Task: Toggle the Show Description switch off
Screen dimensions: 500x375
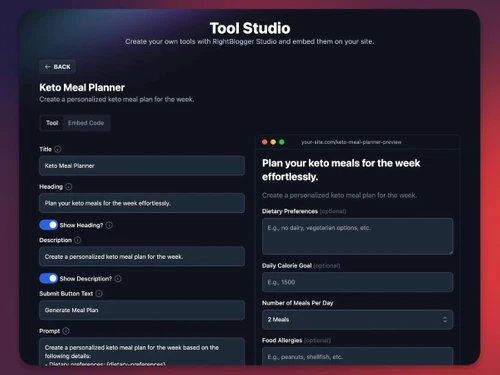Action: pyautogui.click(x=49, y=278)
